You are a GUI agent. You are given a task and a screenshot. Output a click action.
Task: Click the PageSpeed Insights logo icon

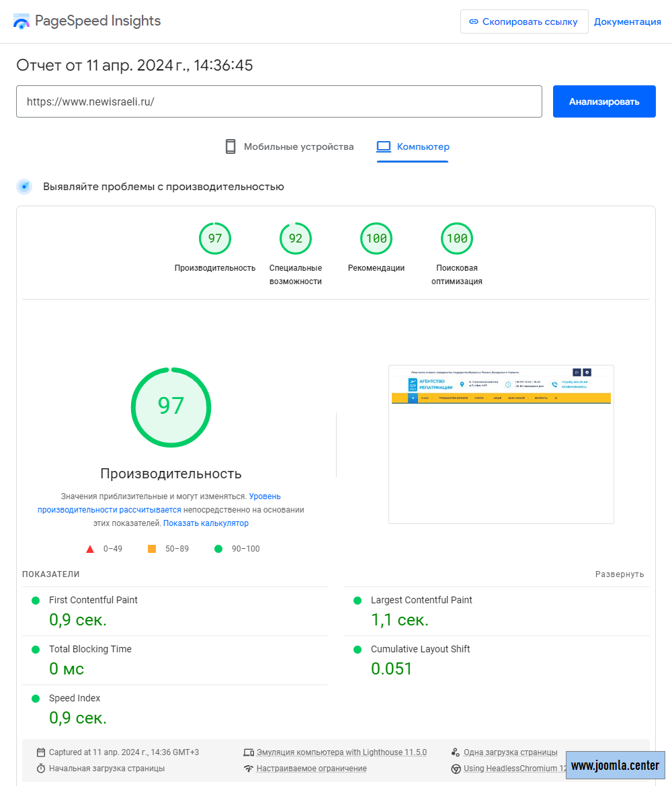point(22,21)
